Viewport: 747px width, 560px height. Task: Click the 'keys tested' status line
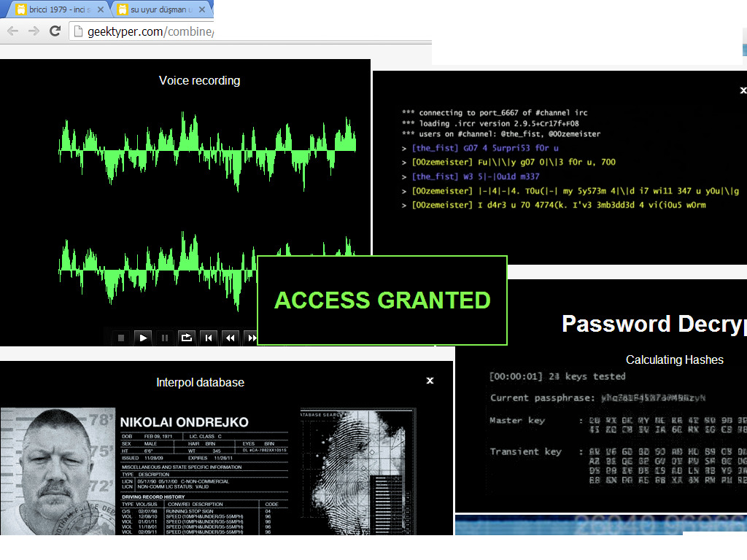557,376
